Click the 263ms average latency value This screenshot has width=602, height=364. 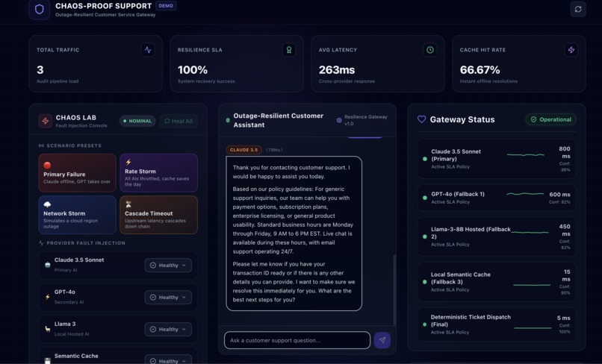coord(337,70)
